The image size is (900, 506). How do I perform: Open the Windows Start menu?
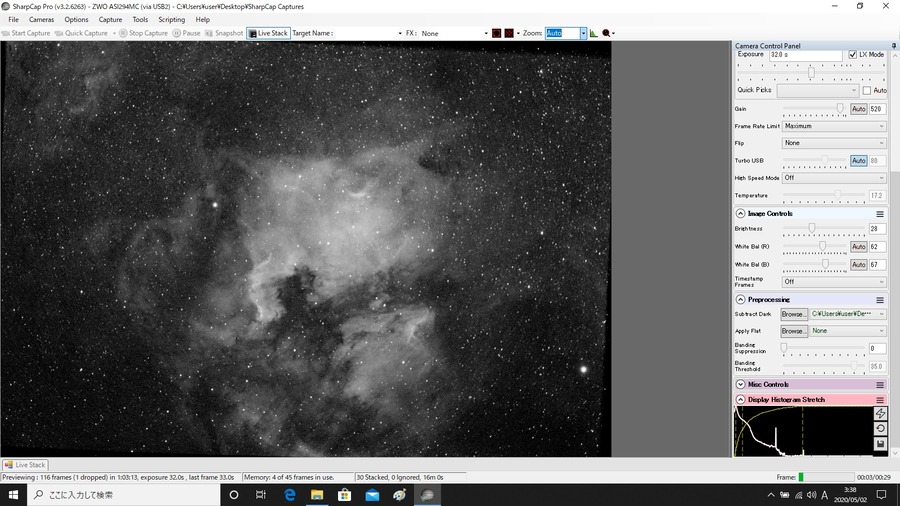(13, 495)
